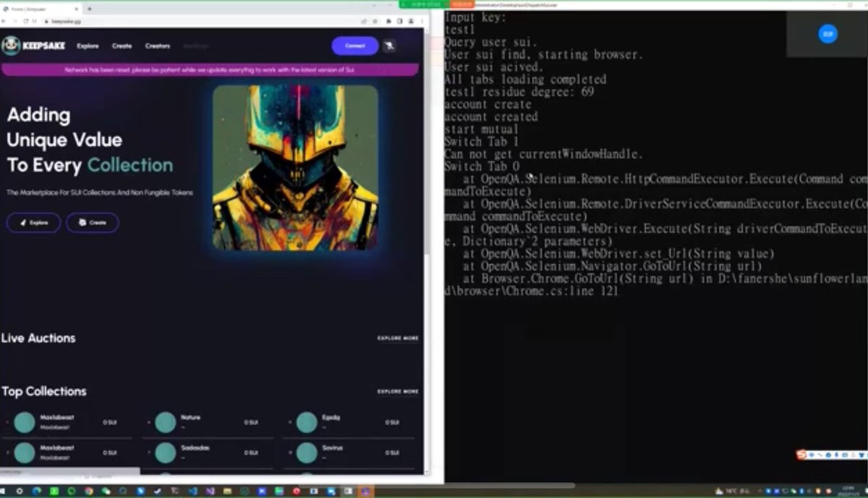Open Google Chrome from the taskbar

point(89,491)
